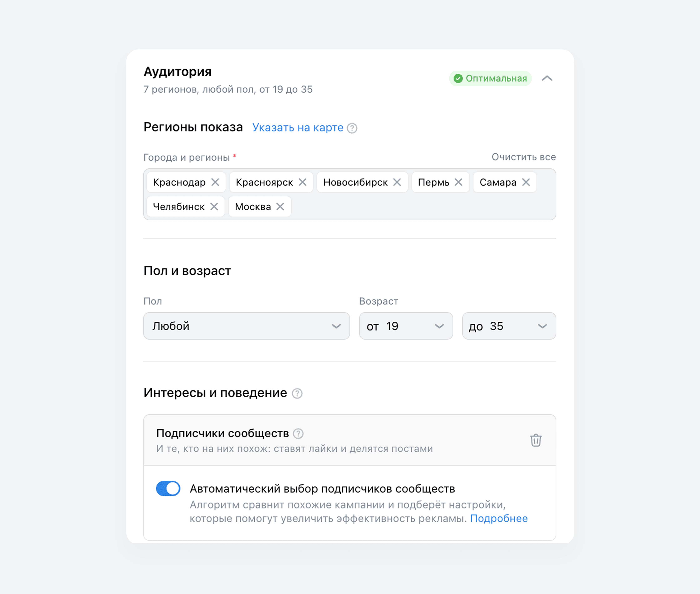The image size is (700, 594).
Task: Open Подробнее about the algorithm
Action: point(499,519)
